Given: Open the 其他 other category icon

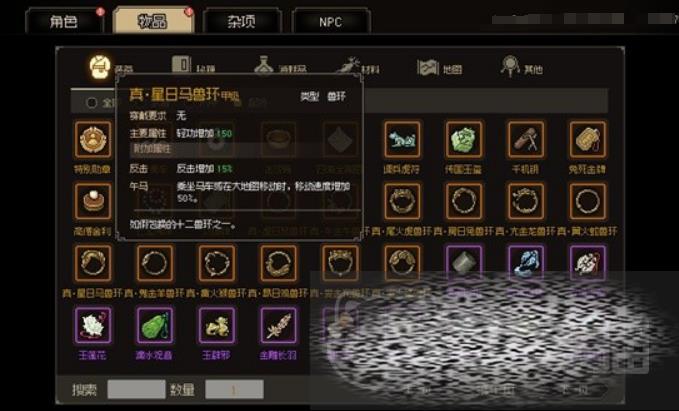Looking at the screenshot, I should [510, 66].
